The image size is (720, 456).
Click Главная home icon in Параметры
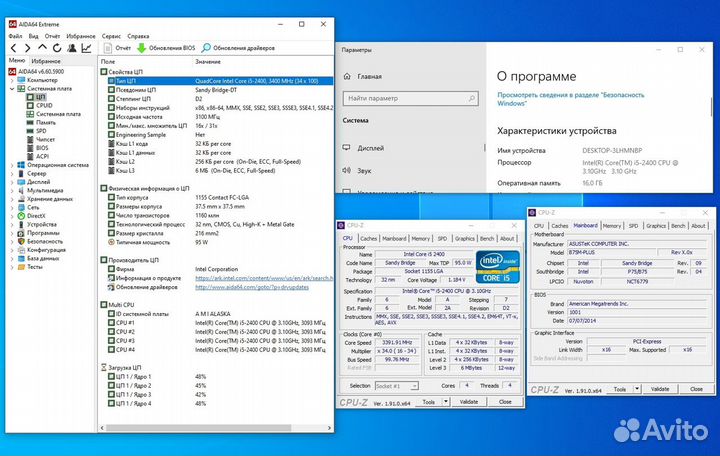tap(347, 76)
